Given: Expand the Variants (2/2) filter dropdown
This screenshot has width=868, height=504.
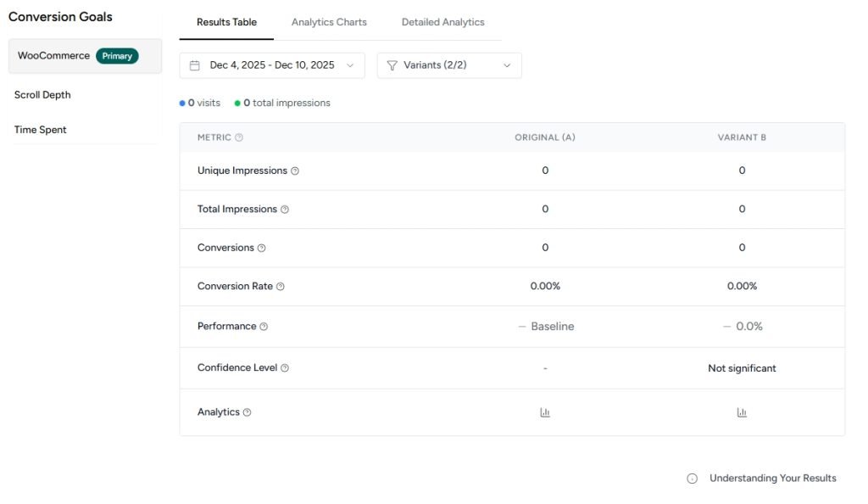Looking at the screenshot, I should click(x=449, y=65).
